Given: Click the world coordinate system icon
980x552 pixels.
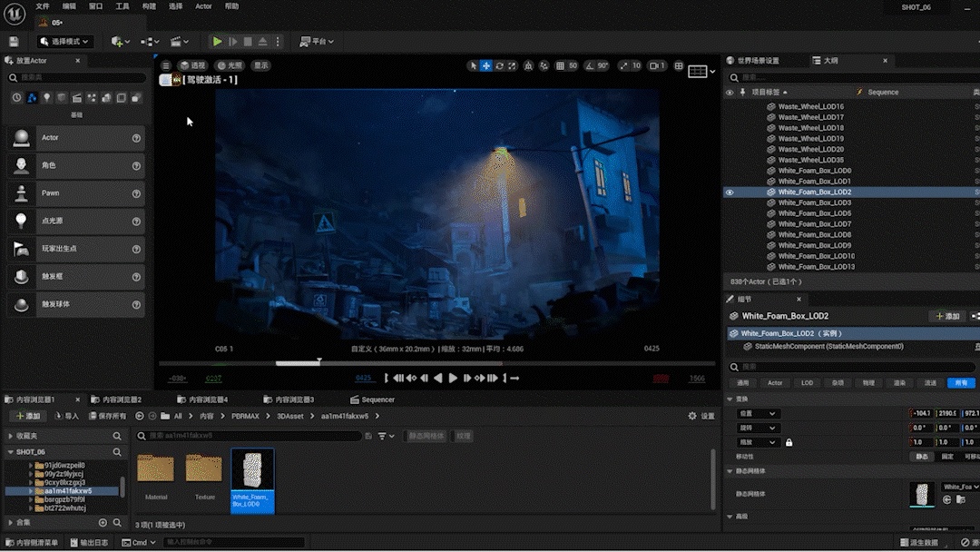Looking at the screenshot, I should pyautogui.click(x=529, y=65).
